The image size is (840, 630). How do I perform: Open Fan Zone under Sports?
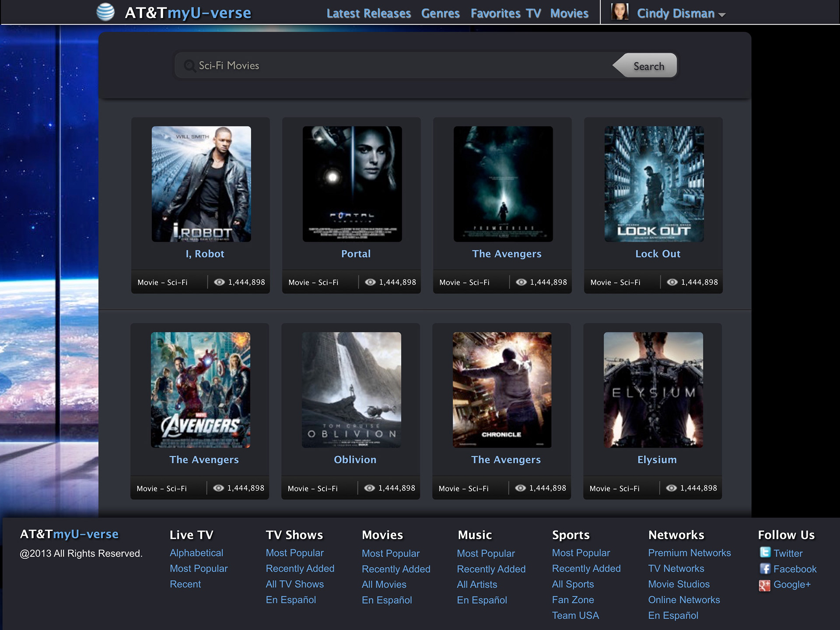(x=573, y=600)
